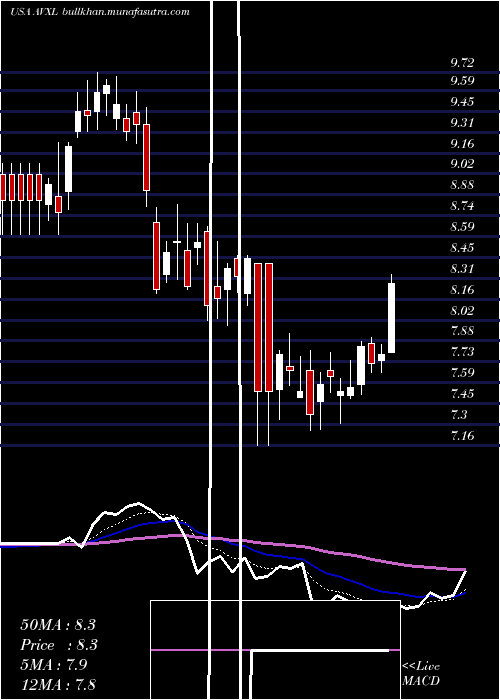This screenshot has width=500, height=700.
Task: Click the 8.88 price axis label
Action: coord(462,185)
